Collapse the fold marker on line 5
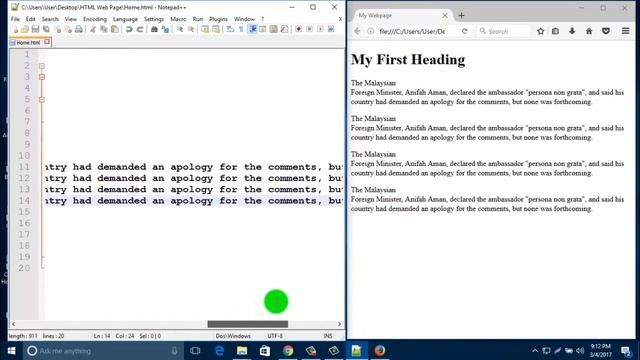The image size is (640, 360). 42,100
